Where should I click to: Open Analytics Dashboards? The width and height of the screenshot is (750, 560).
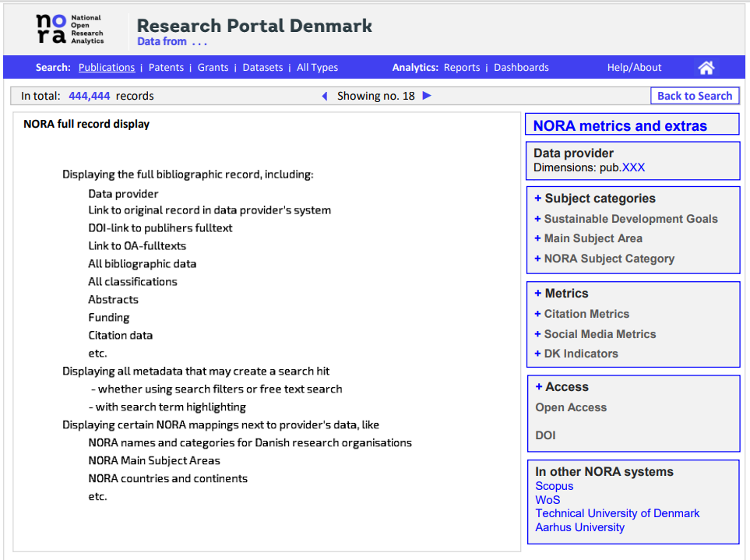coord(521,68)
